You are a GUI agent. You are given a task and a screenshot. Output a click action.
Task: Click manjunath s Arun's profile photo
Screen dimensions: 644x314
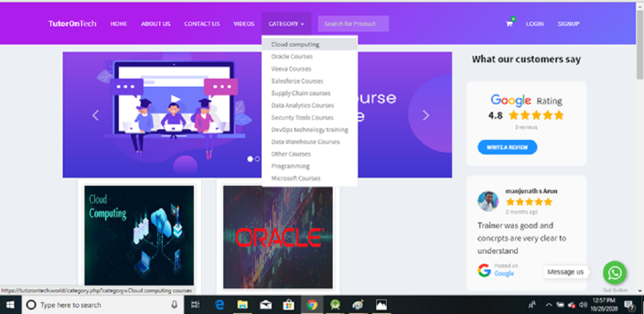click(x=488, y=201)
